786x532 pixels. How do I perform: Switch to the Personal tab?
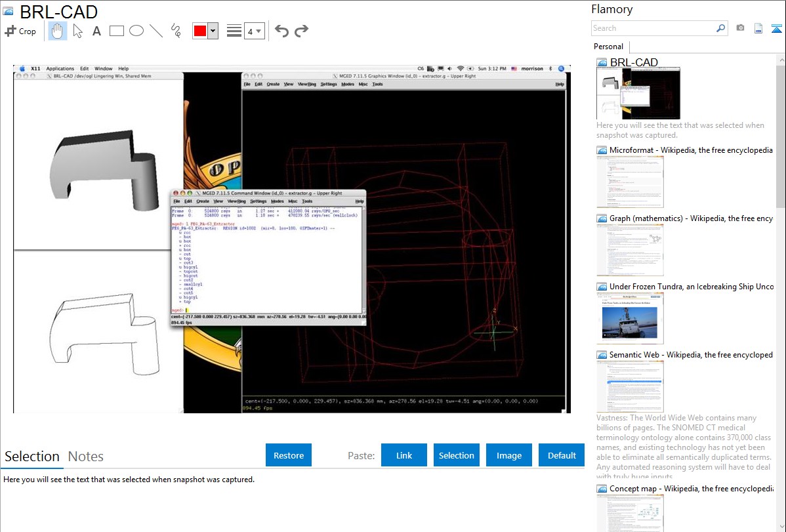point(608,46)
